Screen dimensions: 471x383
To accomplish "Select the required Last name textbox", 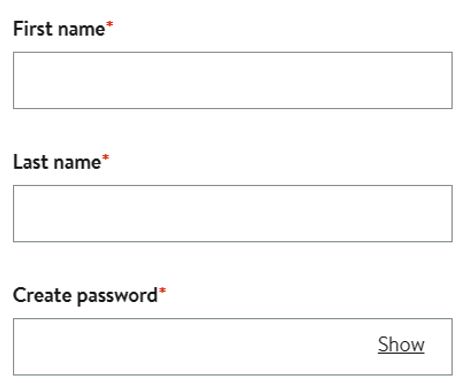I will click(x=233, y=213).
